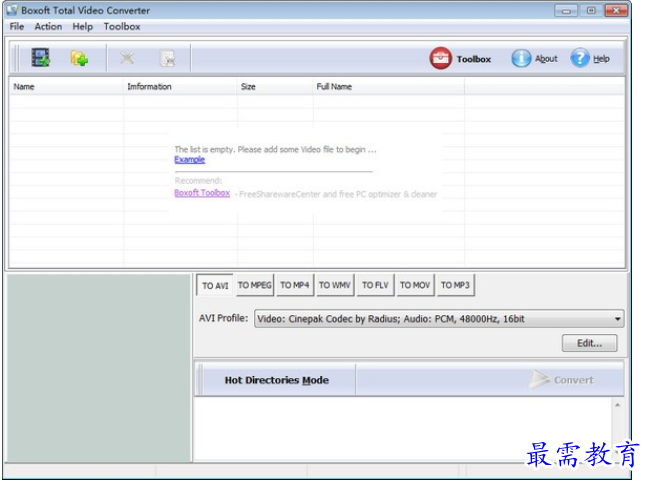
Task: Click the Edit... button
Action: (590, 343)
